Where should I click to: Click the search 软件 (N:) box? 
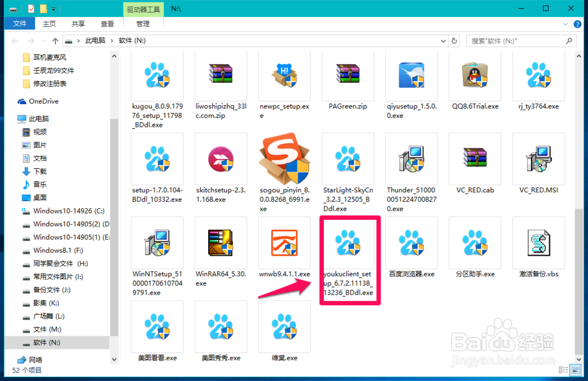click(521, 41)
